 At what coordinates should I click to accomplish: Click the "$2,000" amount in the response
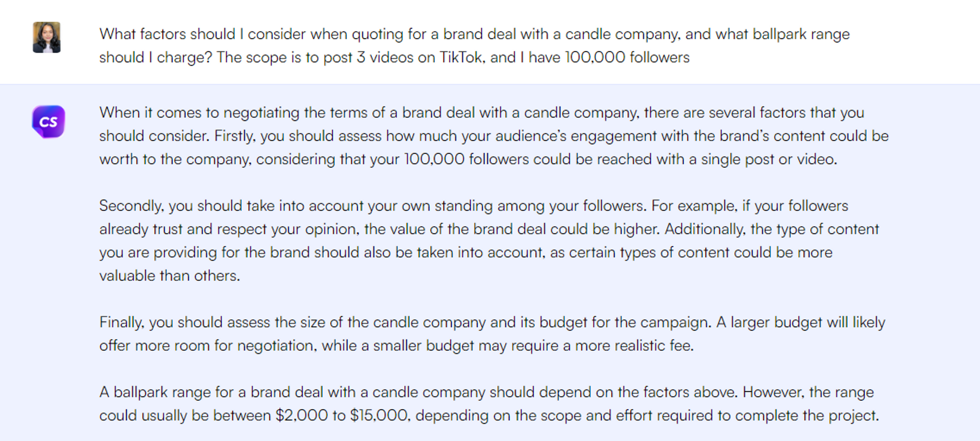click(x=301, y=415)
